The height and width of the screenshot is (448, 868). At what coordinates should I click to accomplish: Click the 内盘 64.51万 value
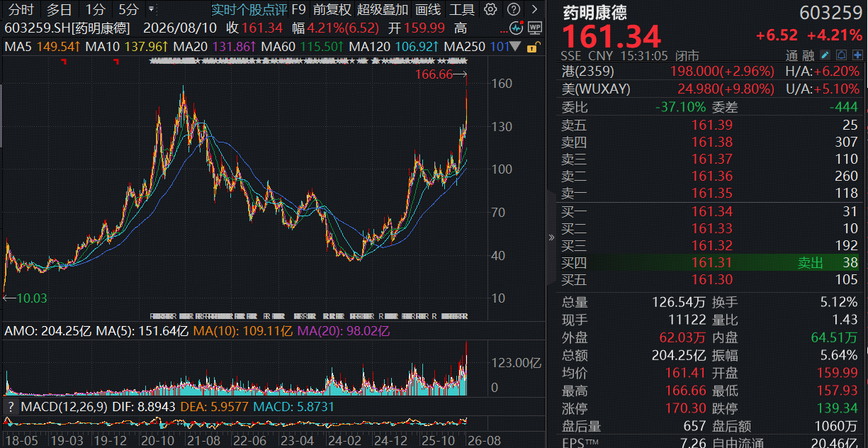[835, 338]
